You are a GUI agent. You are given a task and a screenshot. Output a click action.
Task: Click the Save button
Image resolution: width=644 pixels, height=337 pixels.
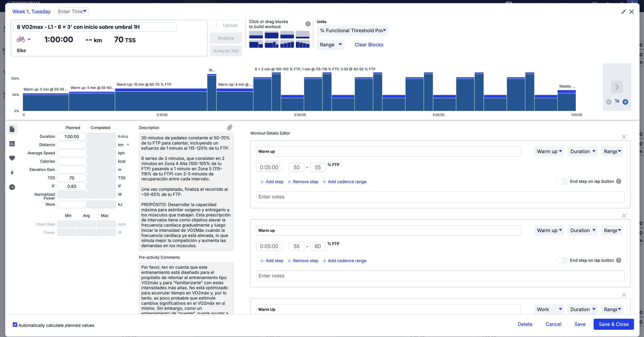point(580,324)
